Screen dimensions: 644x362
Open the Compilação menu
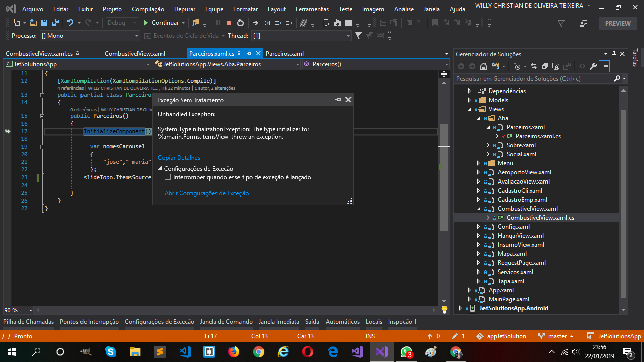(148, 9)
